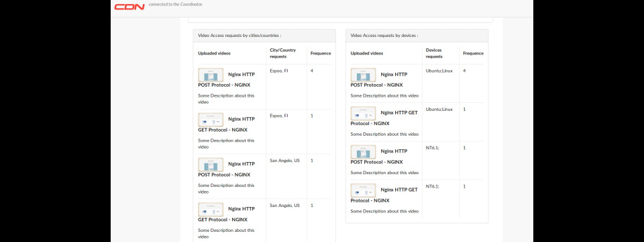Click 'Frequence' header in the cities table
The image size is (644, 242).
321,54
